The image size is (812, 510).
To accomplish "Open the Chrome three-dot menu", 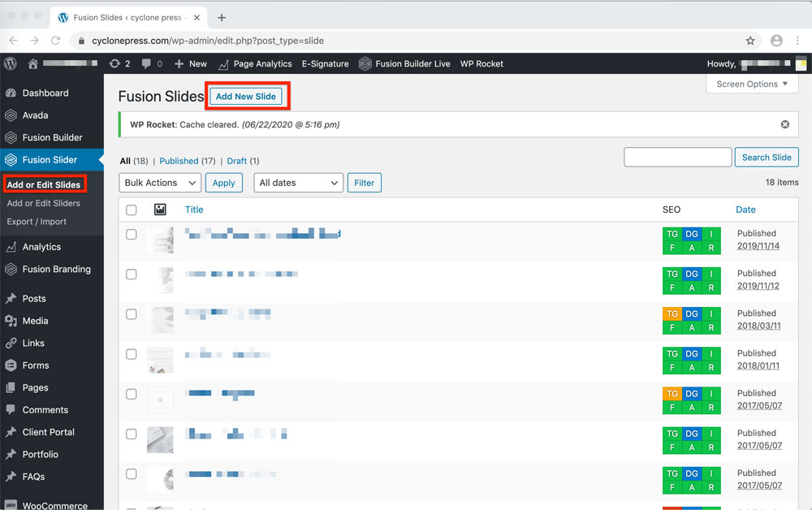I will click(797, 41).
